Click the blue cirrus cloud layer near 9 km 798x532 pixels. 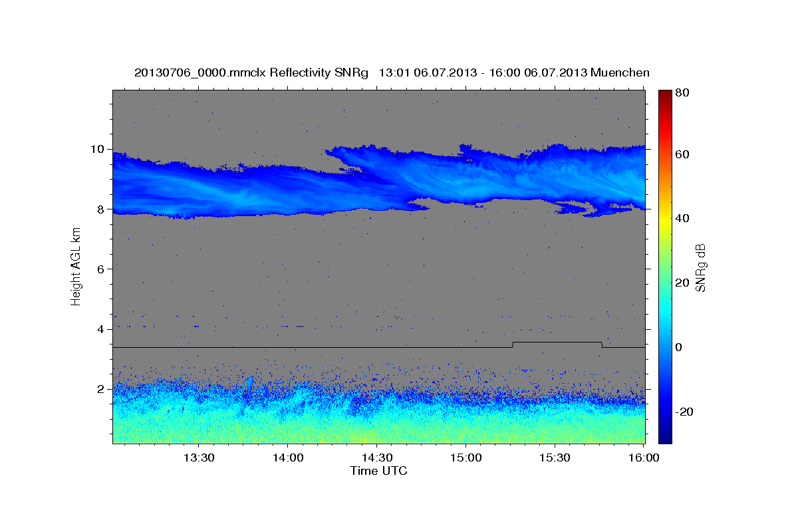pos(379,183)
